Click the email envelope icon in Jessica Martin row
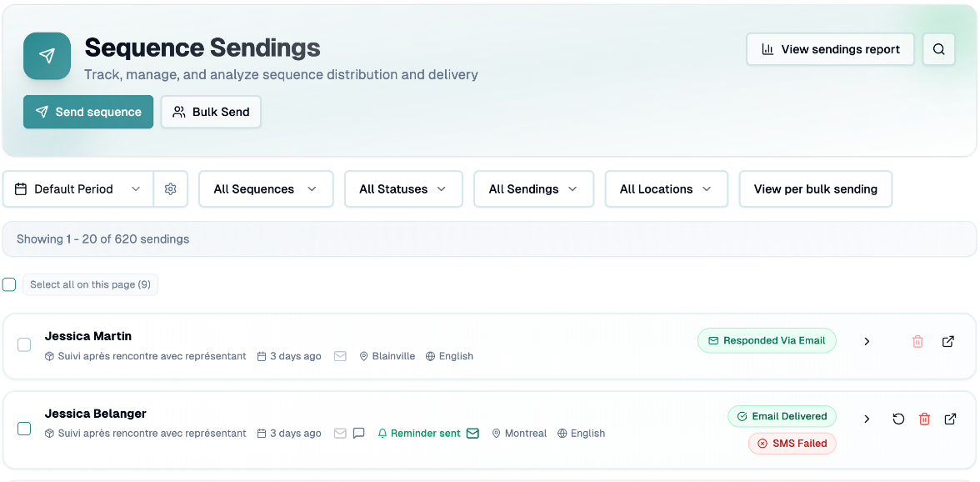The width and height of the screenshot is (980, 482). point(340,356)
